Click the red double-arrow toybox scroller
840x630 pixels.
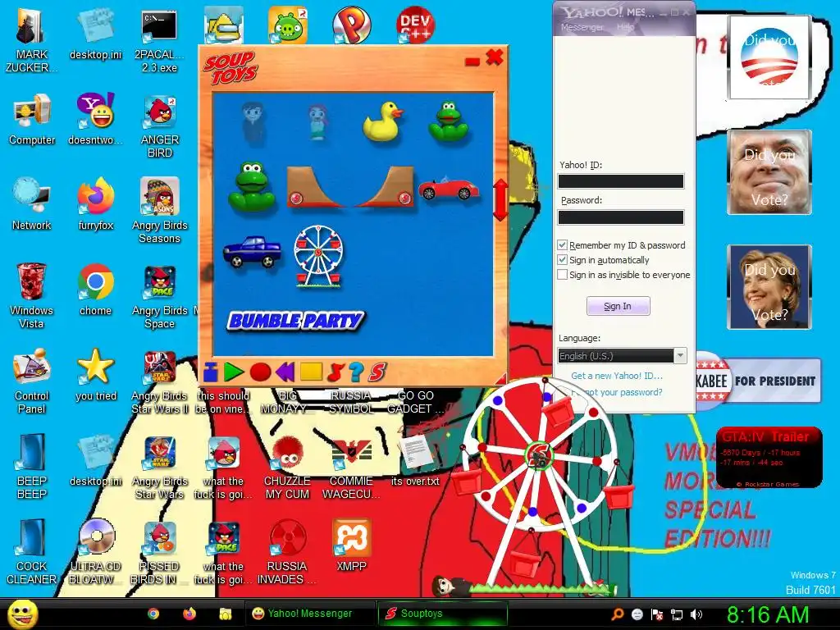click(x=500, y=200)
